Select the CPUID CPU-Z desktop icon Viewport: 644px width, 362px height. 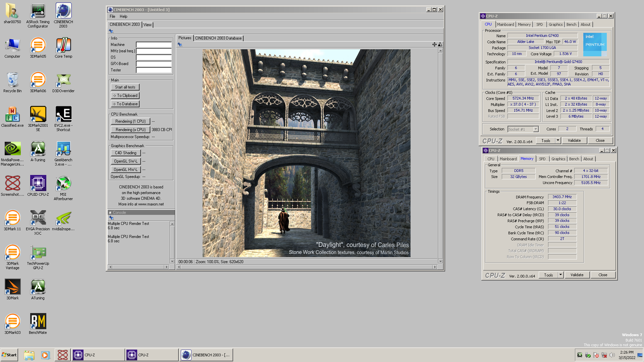click(38, 186)
